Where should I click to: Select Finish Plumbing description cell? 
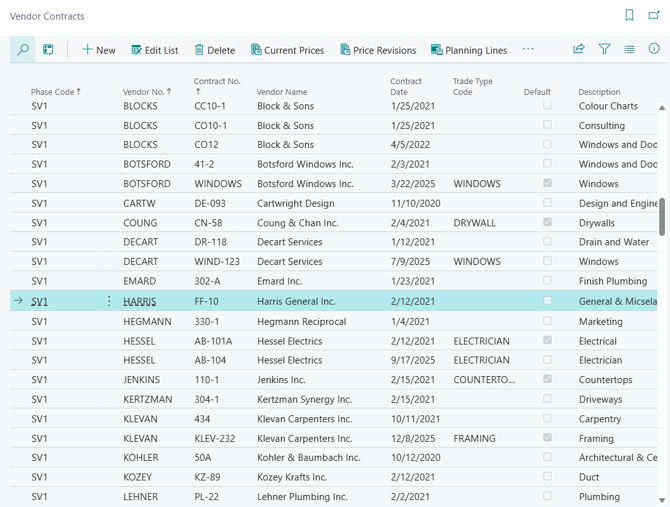pos(613,281)
